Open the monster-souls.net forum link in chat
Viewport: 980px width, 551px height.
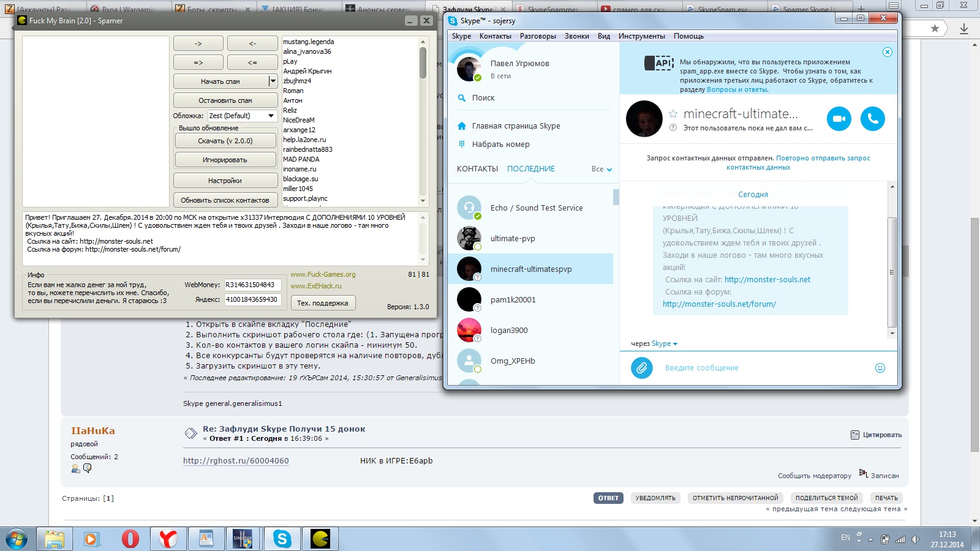(x=719, y=304)
